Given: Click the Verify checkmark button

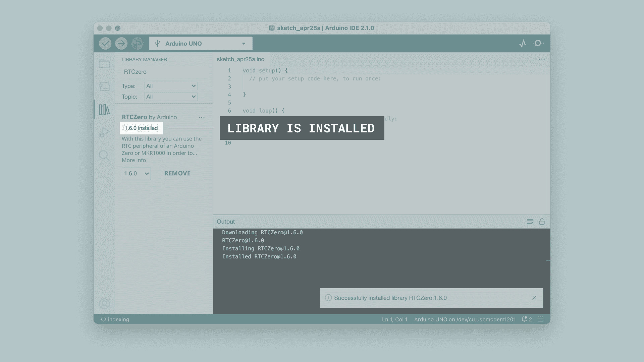Looking at the screenshot, I should [105, 44].
